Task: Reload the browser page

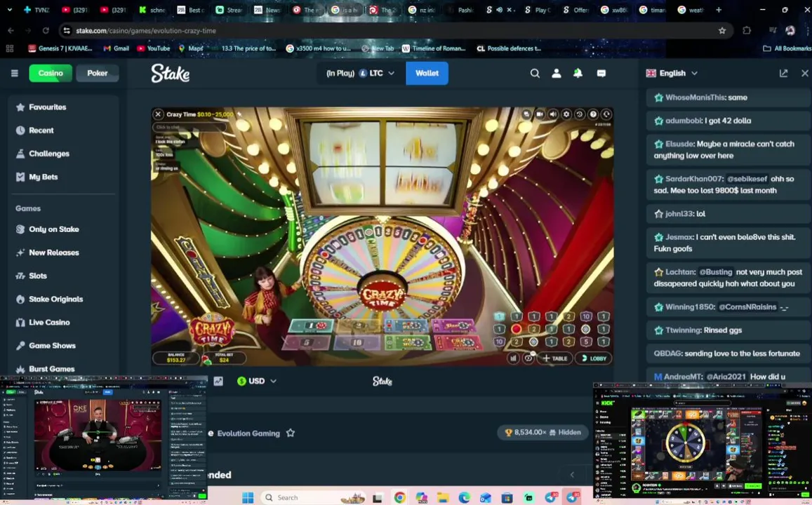Action: 46,31
